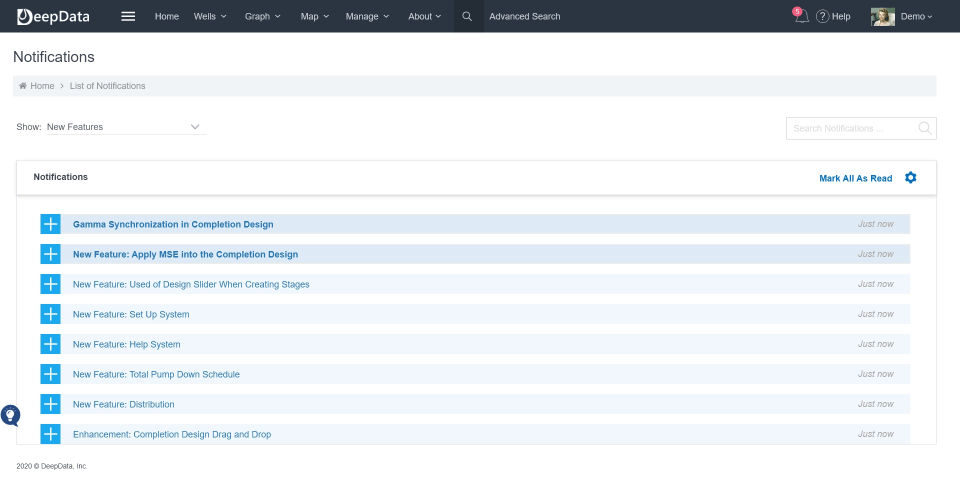
Task: Open the Show New Features dropdown
Action: [126, 127]
